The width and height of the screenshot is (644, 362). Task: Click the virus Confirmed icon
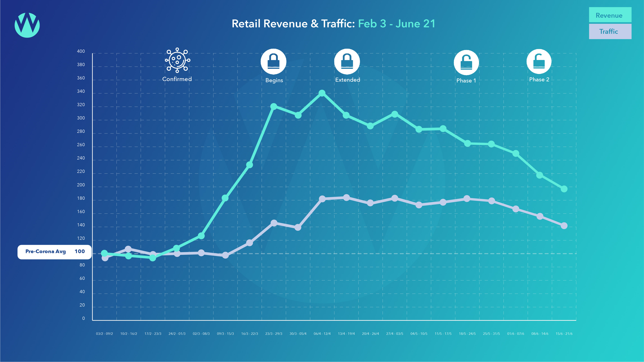(177, 60)
